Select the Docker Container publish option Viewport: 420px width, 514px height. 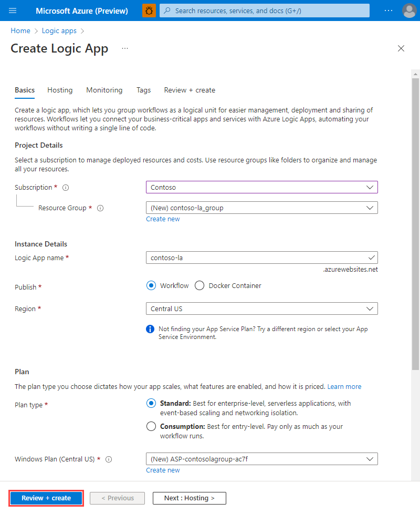(199, 285)
